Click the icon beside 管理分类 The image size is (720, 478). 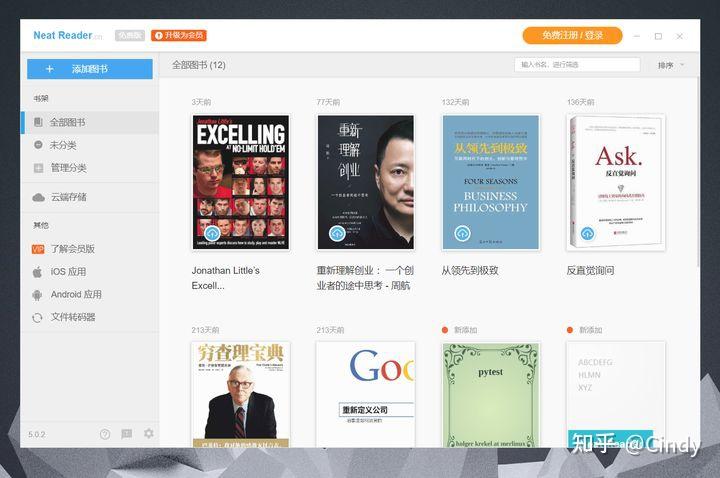38,168
